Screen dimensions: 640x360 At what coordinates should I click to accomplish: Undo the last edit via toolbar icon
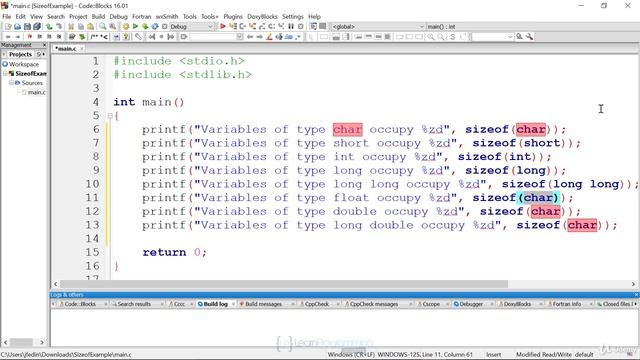click(x=49, y=27)
